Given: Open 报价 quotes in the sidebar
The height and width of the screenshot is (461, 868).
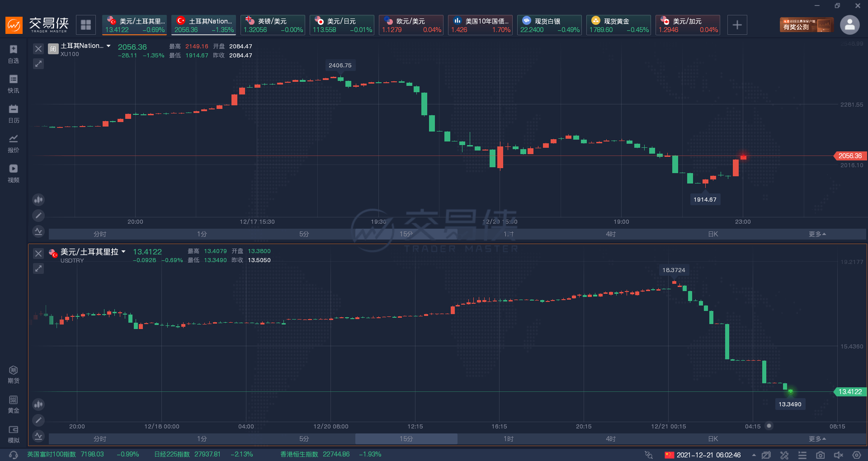Looking at the screenshot, I should pos(14,144).
